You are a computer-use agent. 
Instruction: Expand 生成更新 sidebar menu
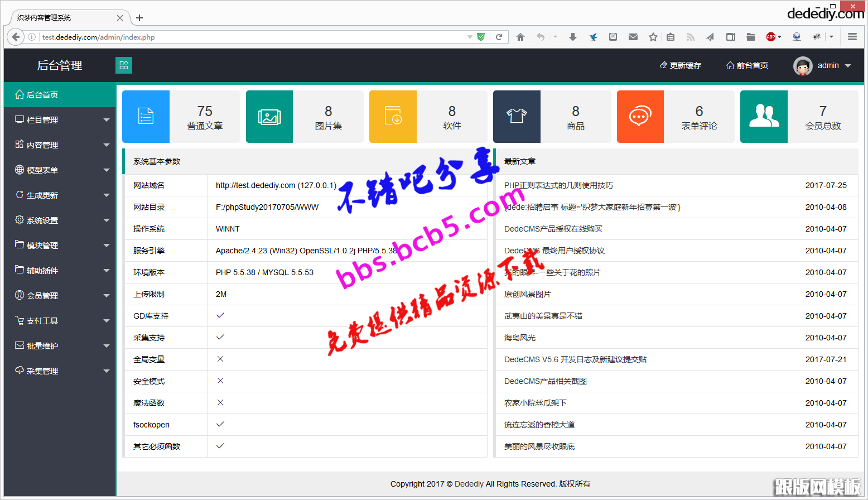coord(60,195)
